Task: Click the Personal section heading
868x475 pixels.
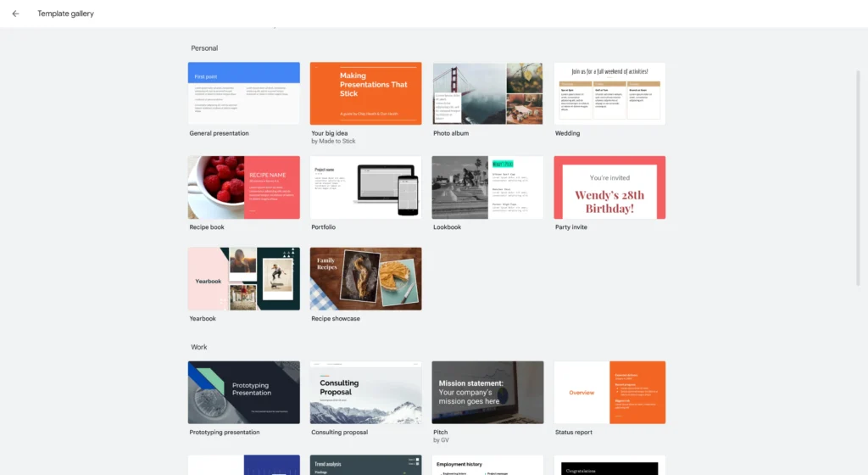Action: point(204,48)
